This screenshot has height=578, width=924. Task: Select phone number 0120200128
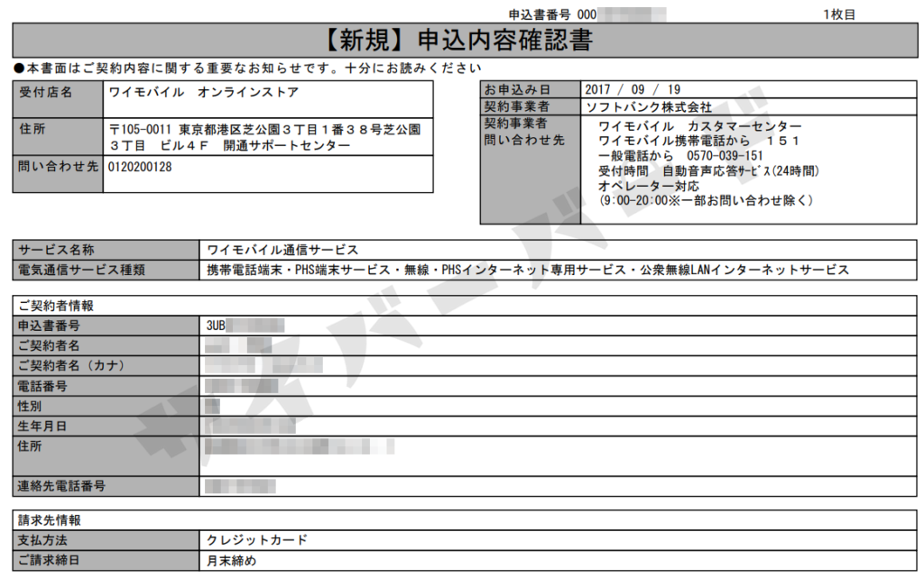(x=140, y=167)
